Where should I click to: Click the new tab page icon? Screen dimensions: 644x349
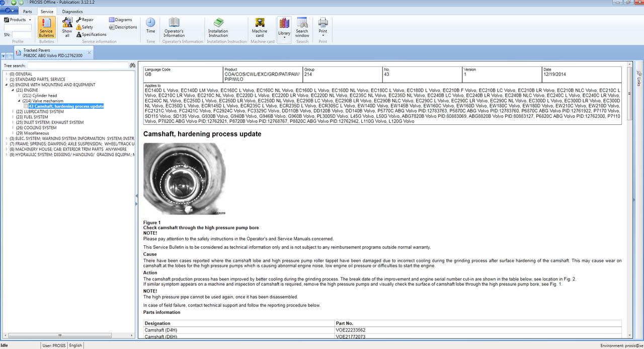pos(10,55)
